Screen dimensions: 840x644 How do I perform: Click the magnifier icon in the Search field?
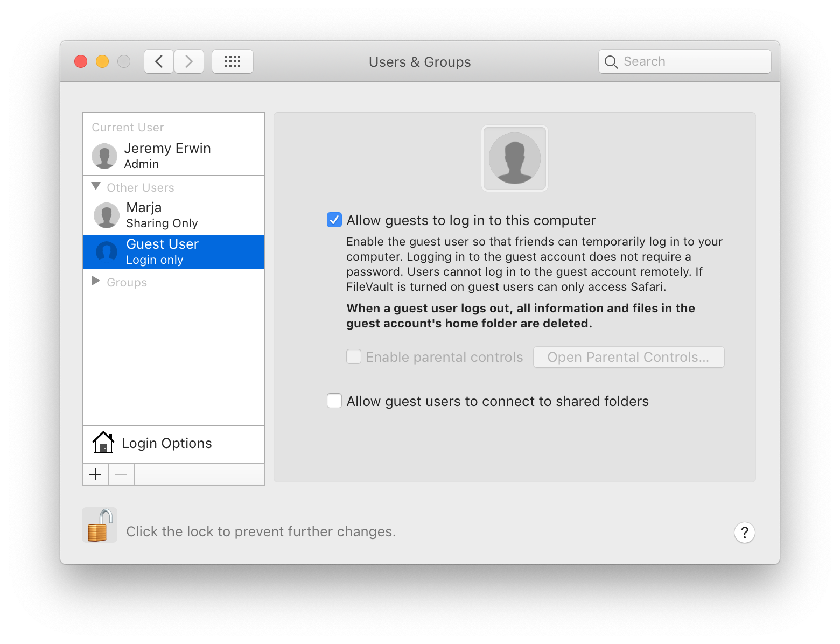click(x=611, y=62)
